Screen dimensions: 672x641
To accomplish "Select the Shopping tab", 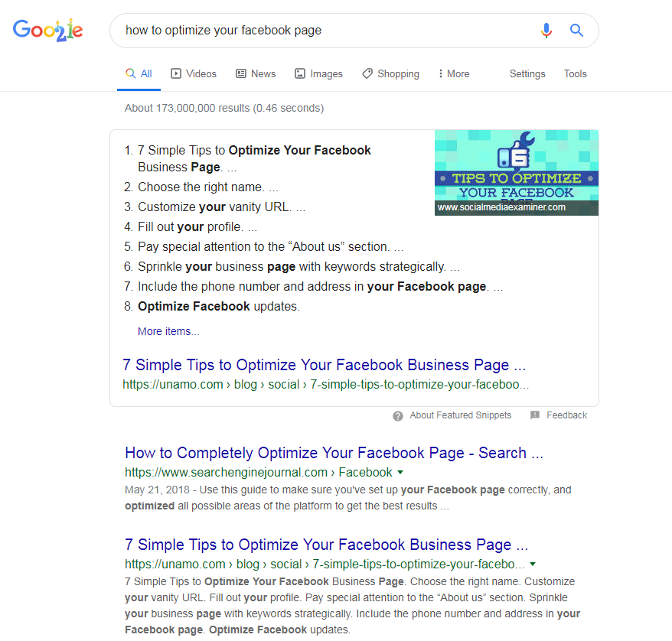I will [390, 73].
